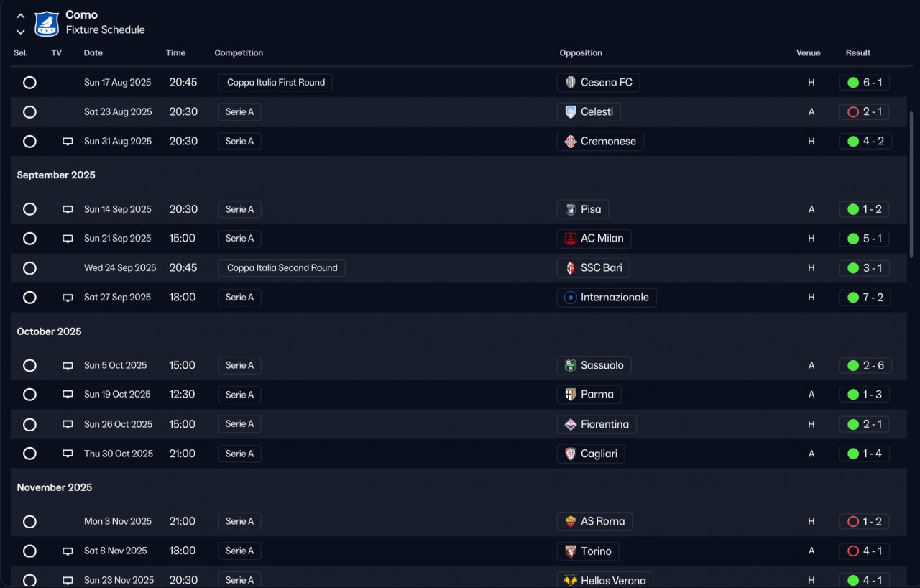Go to previous club with up chevron

click(x=21, y=16)
